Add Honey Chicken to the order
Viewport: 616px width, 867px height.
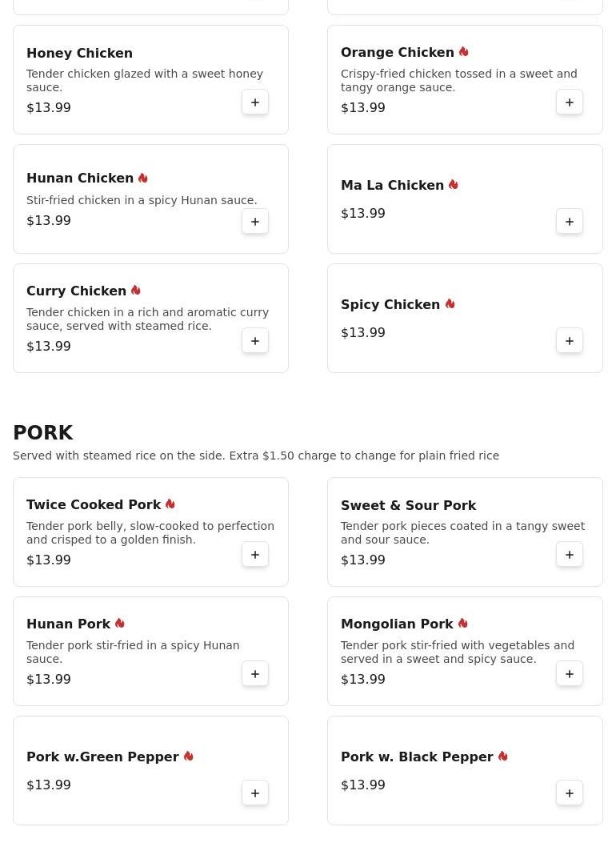255,102
